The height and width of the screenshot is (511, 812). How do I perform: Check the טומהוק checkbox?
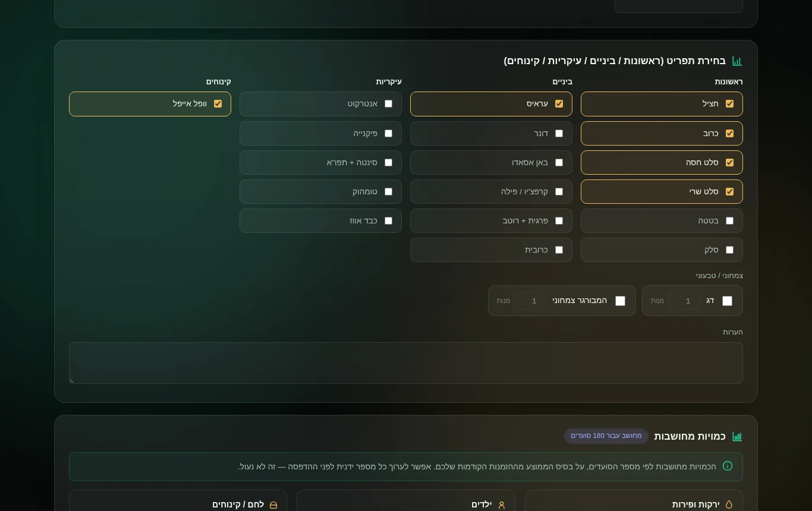pyautogui.click(x=388, y=192)
